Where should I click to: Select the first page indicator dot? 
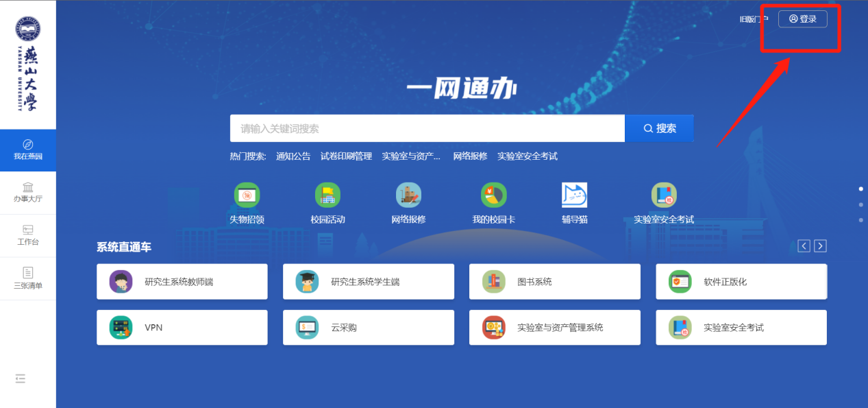[x=861, y=189]
